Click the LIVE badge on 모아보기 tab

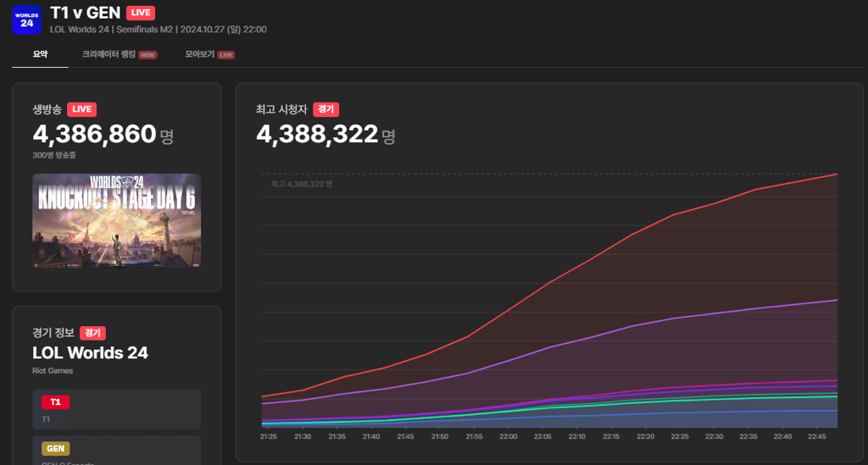pyautogui.click(x=225, y=55)
